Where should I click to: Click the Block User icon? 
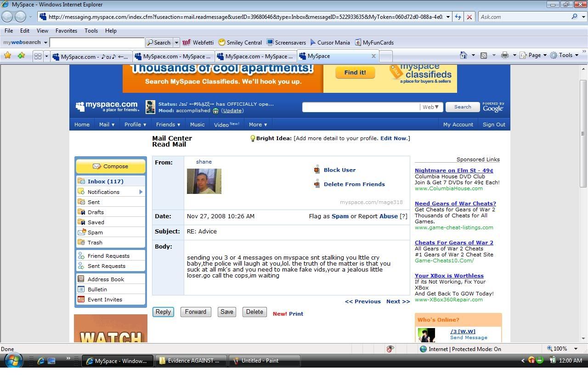pyautogui.click(x=317, y=170)
